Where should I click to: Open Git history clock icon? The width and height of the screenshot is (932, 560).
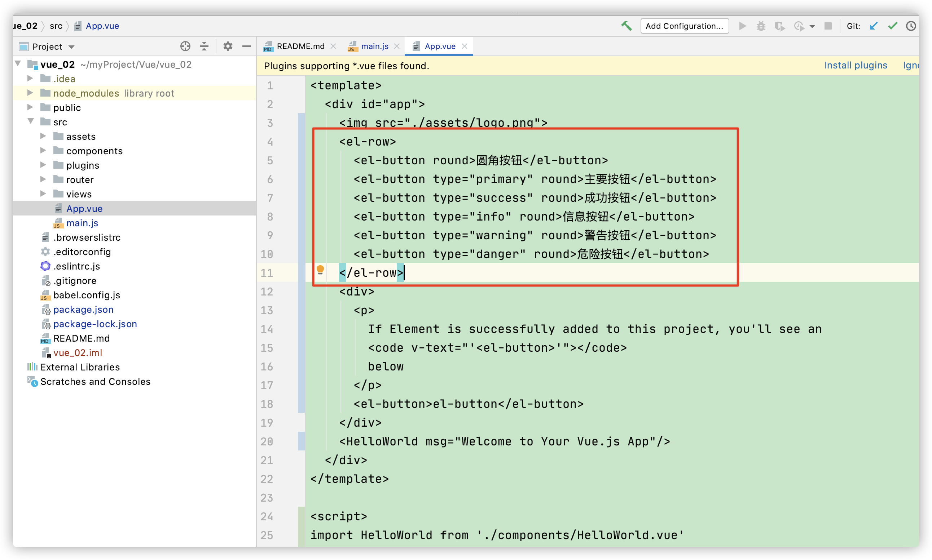[911, 26]
